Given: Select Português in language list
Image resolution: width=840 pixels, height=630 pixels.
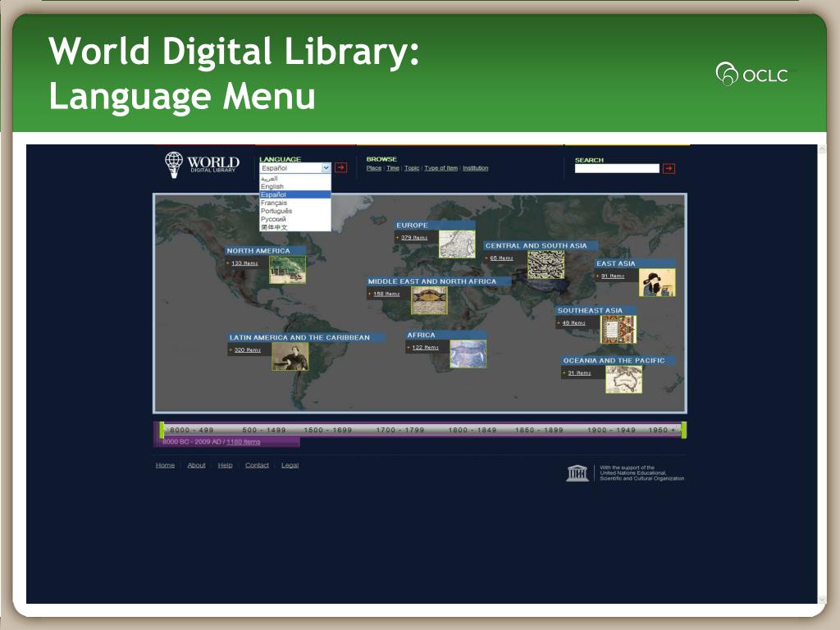Looking at the screenshot, I should [x=295, y=211].
